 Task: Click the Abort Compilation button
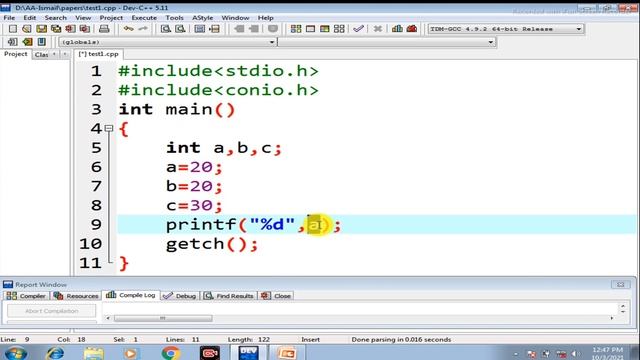click(51, 311)
